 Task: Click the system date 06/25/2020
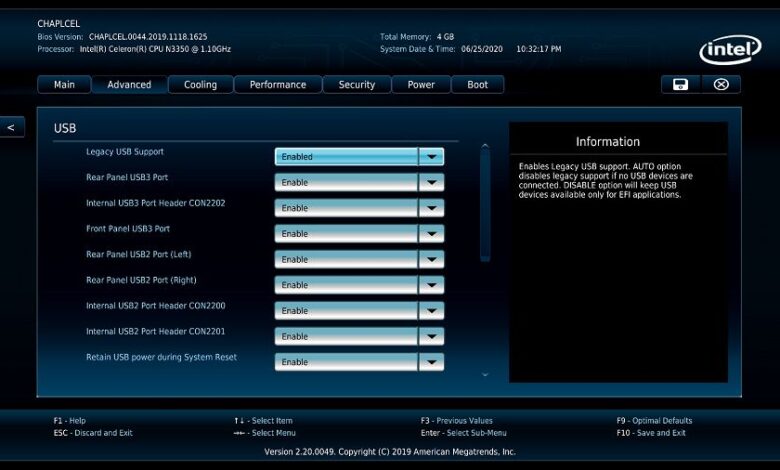click(x=482, y=49)
